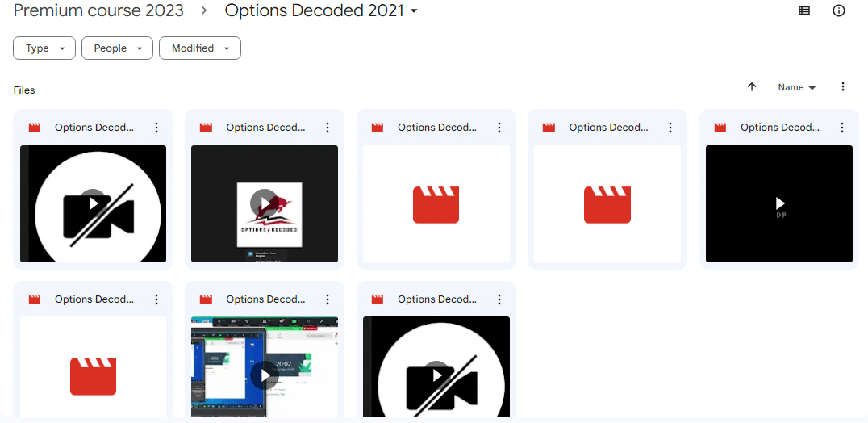
Task: Open the Zoom screen recording thumbnail showing 20:02
Action: [x=265, y=366]
